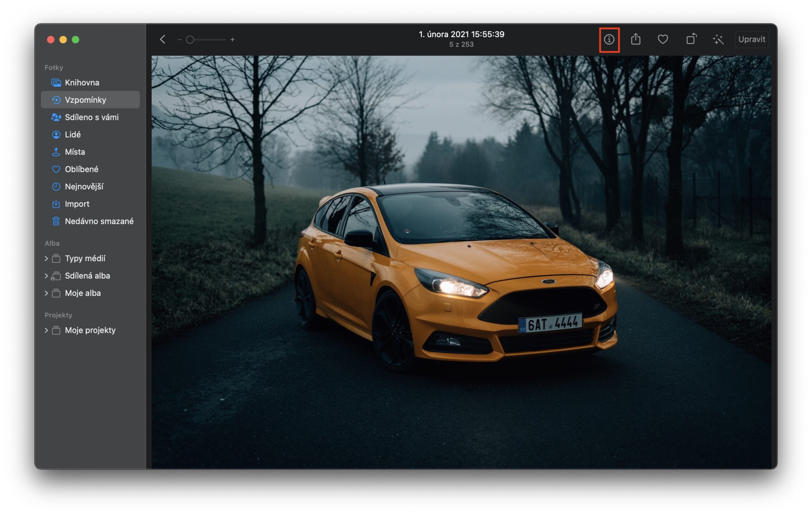Select Sdíleno s vámi section
Image resolution: width=812 pixels, height=515 pixels.
coord(92,117)
